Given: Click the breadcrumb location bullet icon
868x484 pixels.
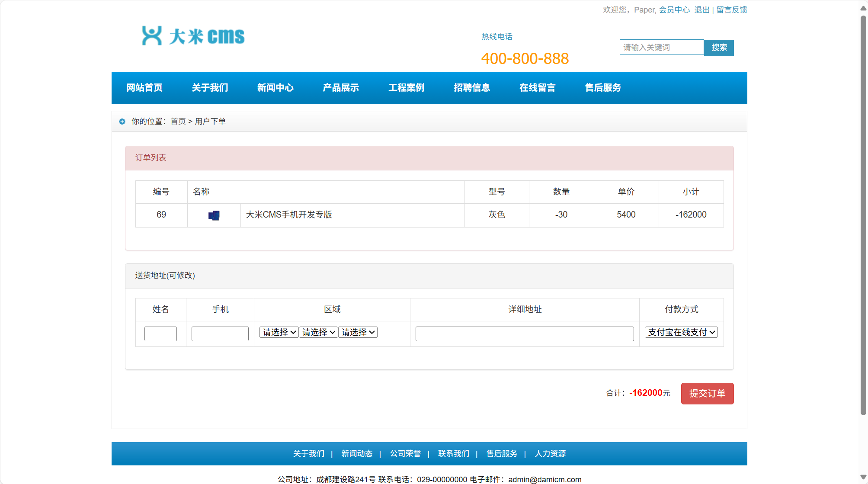Looking at the screenshot, I should [122, 122].
